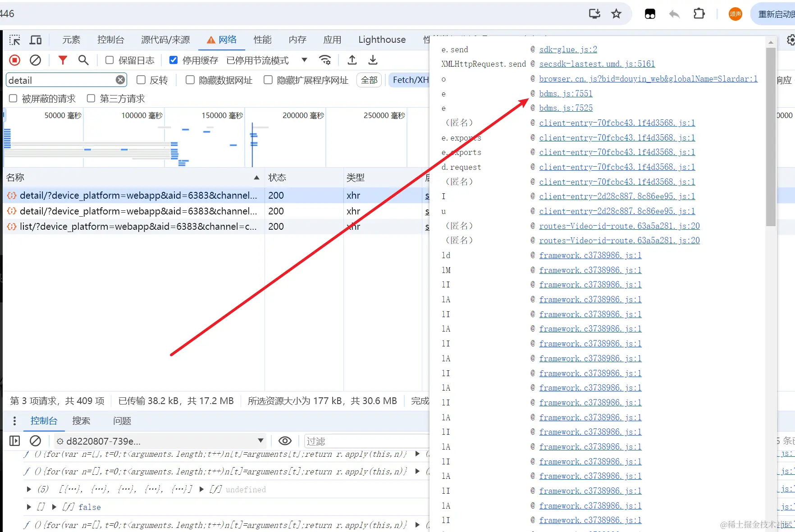Screen dimensions: 795x532
Task: Click the share arrow icon
Action: [674, 14]
